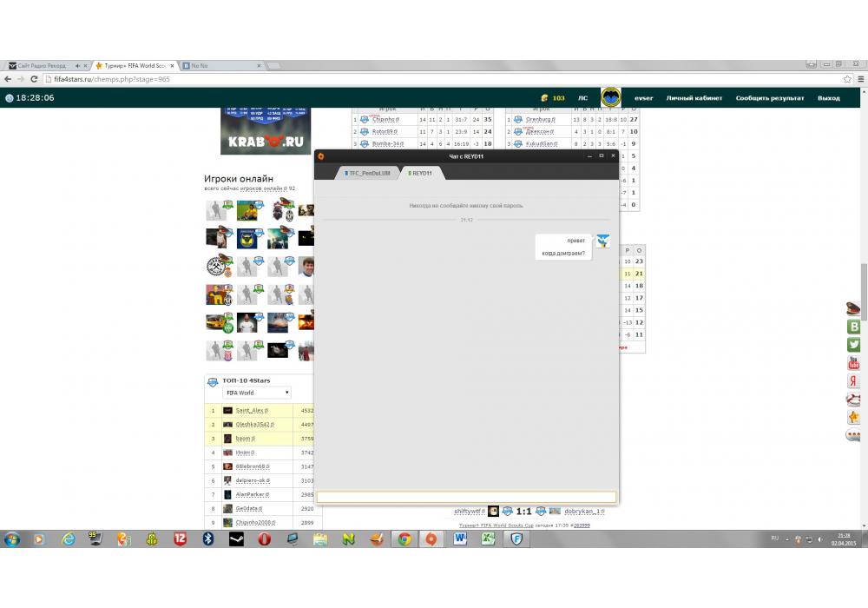
Task: Open Internet Explorer from the taskbar
Action: coord(68,539)
